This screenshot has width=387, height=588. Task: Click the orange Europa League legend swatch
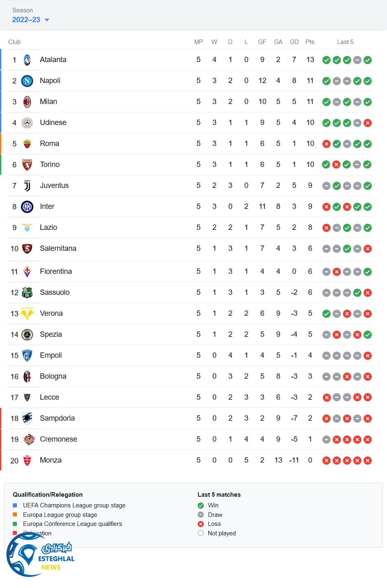[x=15, y=514]
